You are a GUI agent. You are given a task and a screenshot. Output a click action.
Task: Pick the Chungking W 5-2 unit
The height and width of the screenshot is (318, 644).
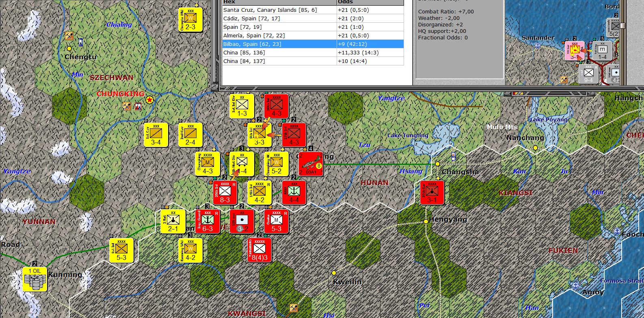point(277,164)
